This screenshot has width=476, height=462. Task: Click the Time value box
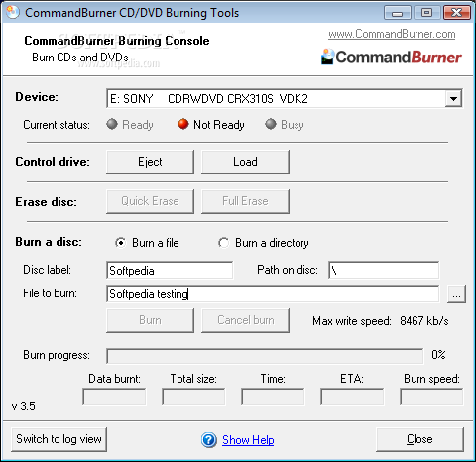[273, 397]
